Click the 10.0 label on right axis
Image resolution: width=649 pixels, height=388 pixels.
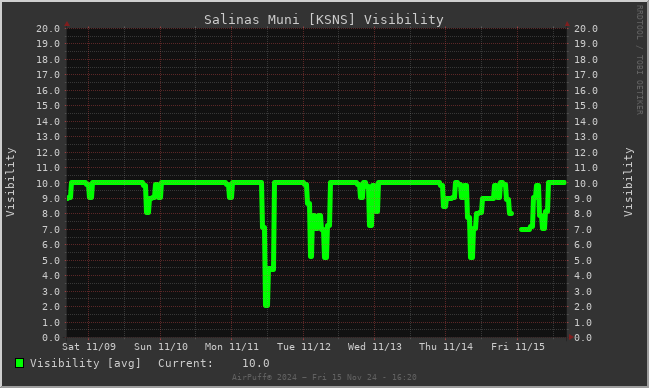586,183
